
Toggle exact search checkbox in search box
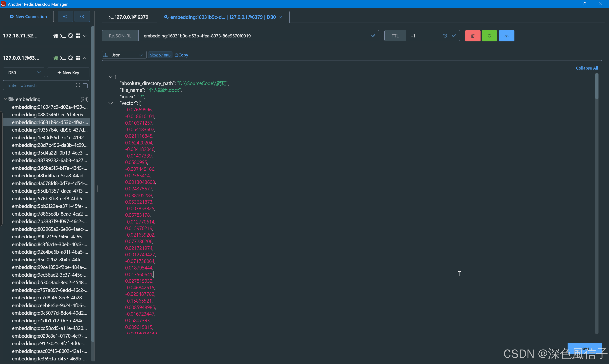pos(85,85)
